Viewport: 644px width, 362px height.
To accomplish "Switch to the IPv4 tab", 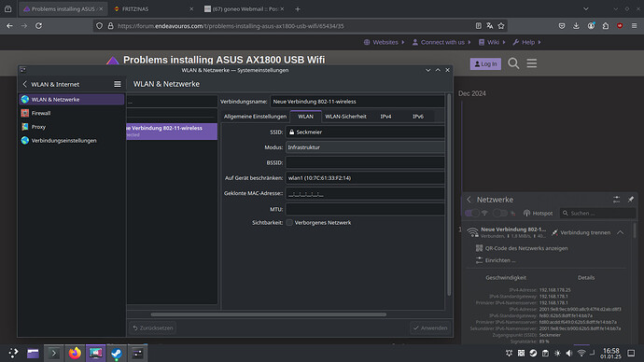I will click(385, 117).
